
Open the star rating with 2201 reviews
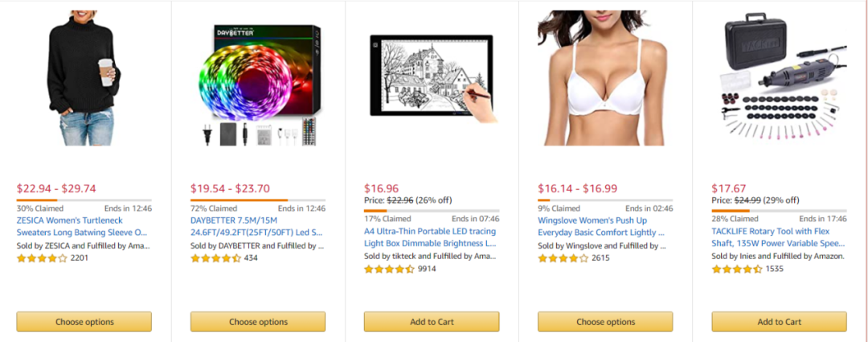point(42,258)
